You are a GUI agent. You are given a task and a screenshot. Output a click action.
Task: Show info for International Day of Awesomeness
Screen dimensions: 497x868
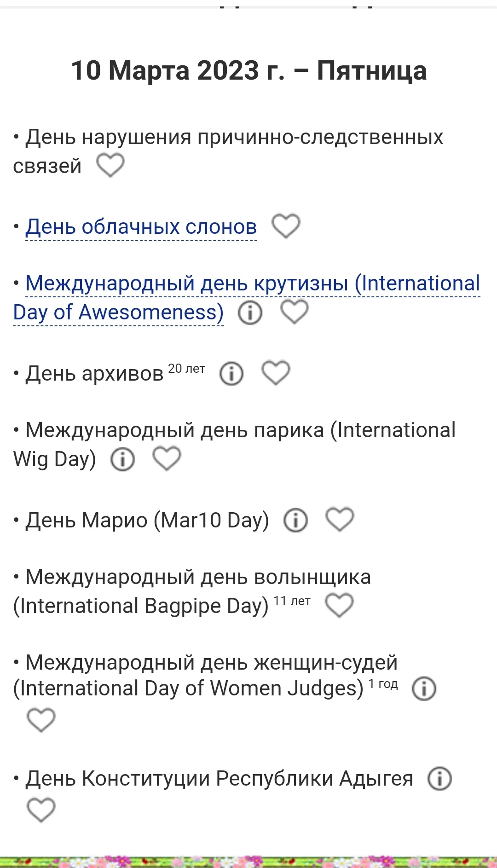point(250,313)
